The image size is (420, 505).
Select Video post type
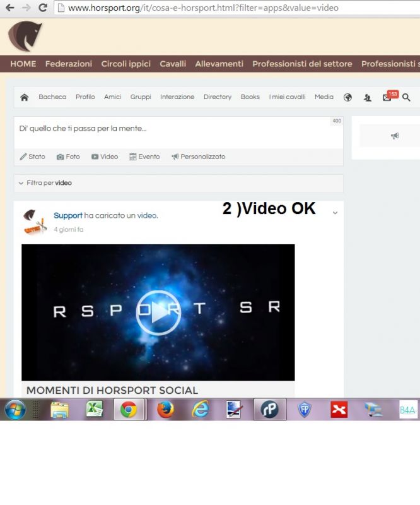tap(105, 157)
